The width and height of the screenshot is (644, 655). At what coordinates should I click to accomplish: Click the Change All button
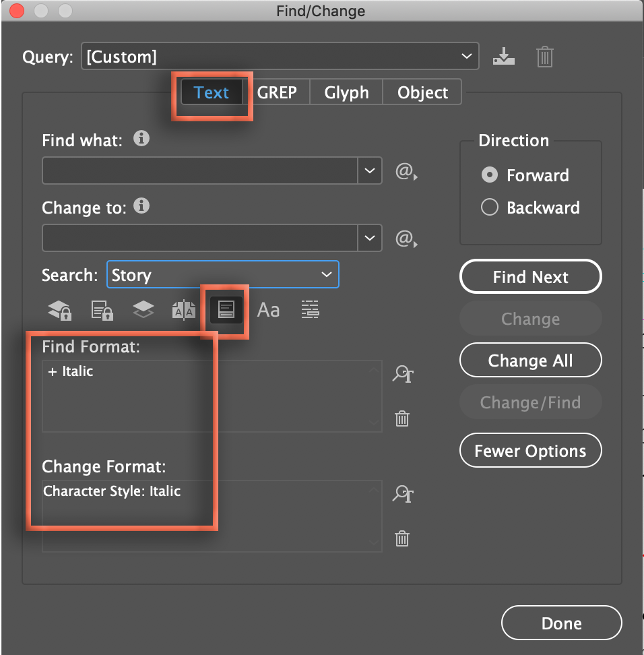[530, 360]
